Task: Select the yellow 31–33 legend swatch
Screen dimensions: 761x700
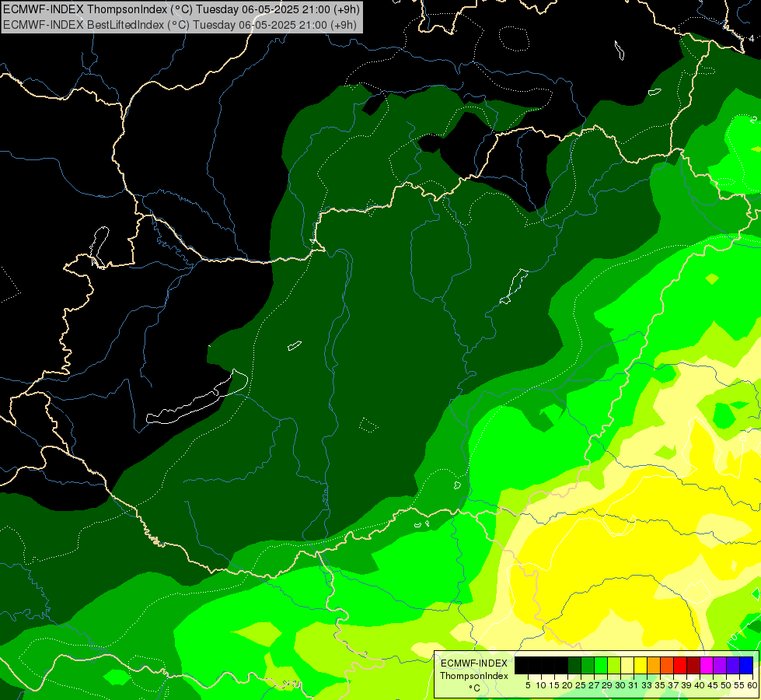Action: click(x=641, y=666)
